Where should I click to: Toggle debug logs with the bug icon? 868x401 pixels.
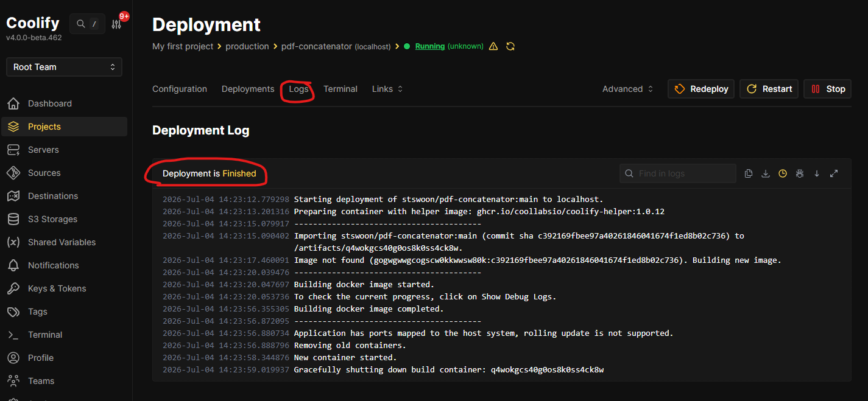click(x=800, y=173)
